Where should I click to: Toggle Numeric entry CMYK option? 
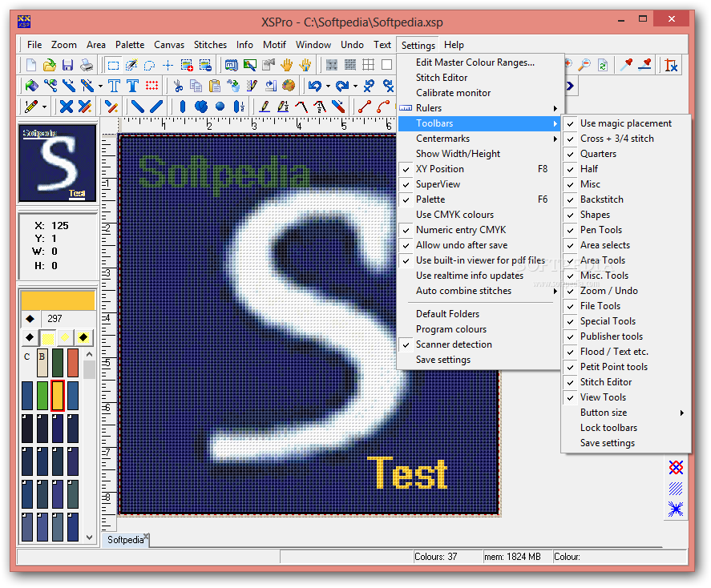pos(479,230)
